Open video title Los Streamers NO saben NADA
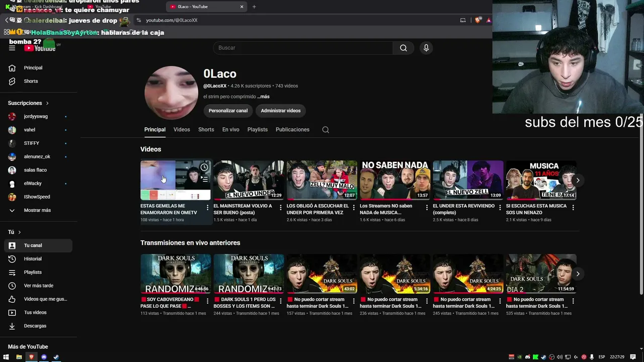Screen dimensions: 644x362 [x=386, y=209]
